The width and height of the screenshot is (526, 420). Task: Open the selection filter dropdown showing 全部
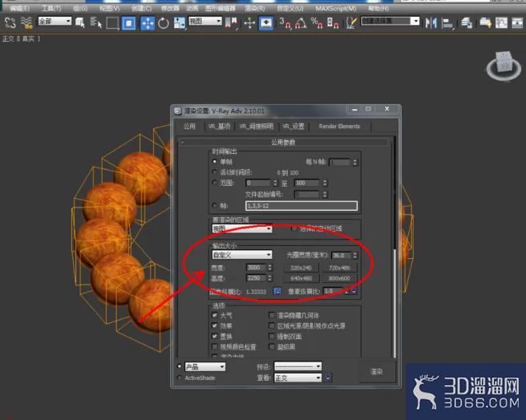click(x=55, y=22)
